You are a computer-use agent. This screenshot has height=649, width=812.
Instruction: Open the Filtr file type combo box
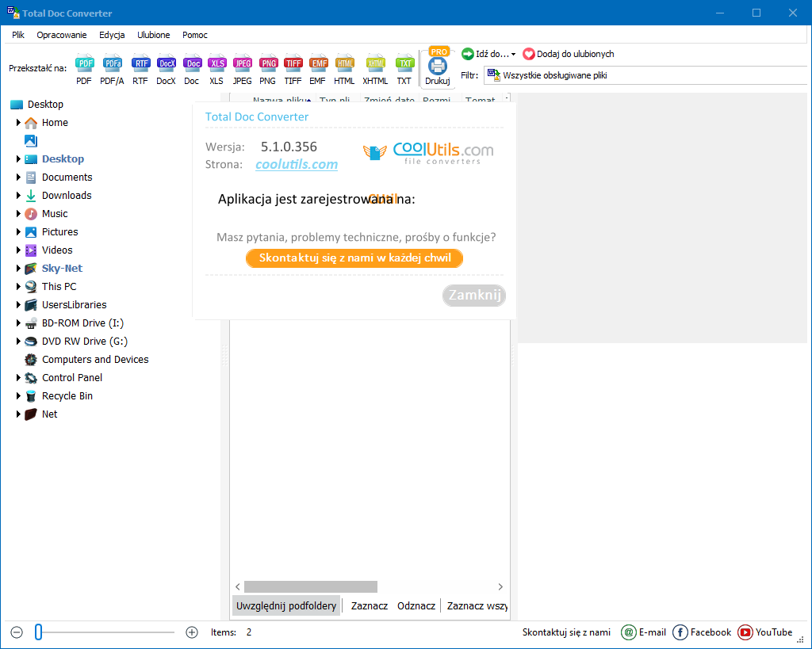tap(645, 75)
